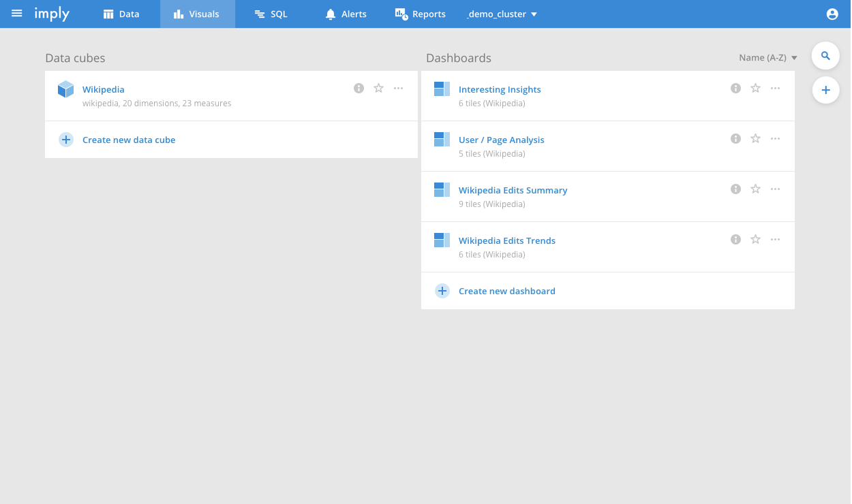The width and height of the screenshot is (852, 504).
Task: Star the Wikipedia Edits Summary dashboard
Action: point(755,189)
